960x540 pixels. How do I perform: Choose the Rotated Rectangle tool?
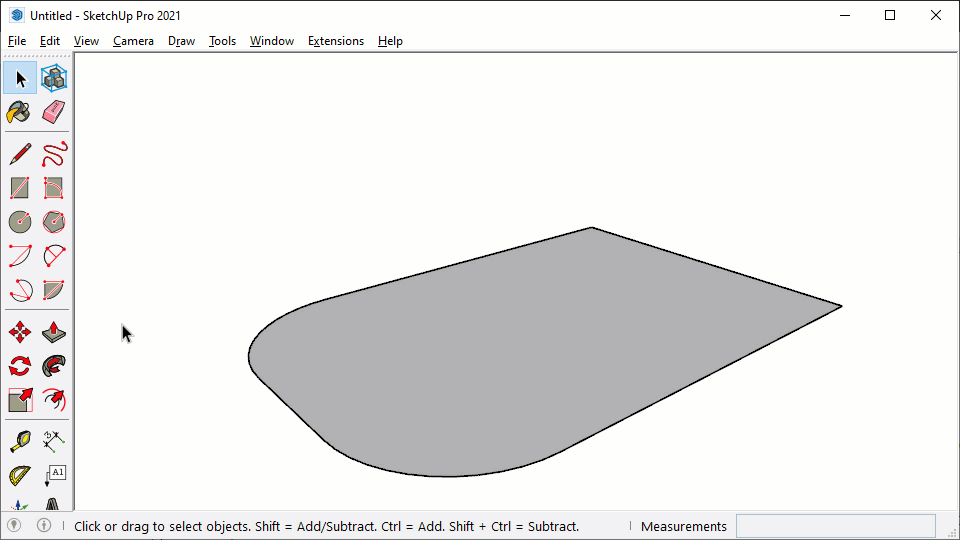click(54, 188)
